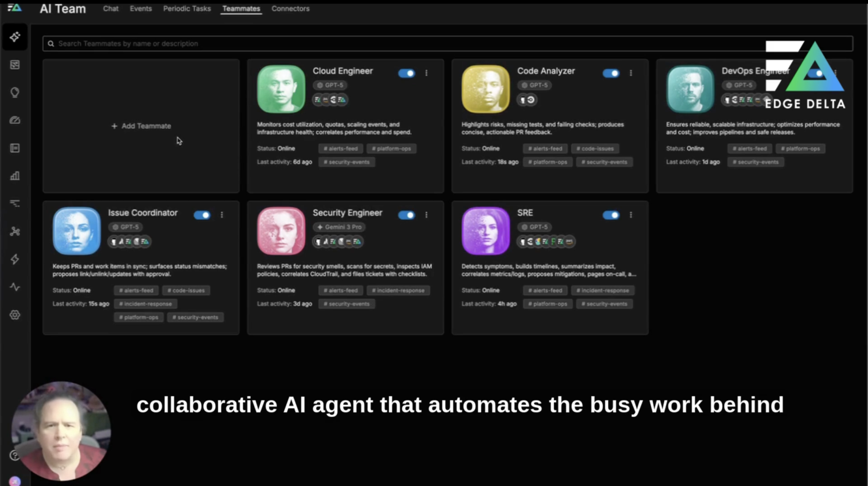Open the Cloud Engineer three-dot menu
868x486 pixels.
pyautogui.click(x=426, y=73)
